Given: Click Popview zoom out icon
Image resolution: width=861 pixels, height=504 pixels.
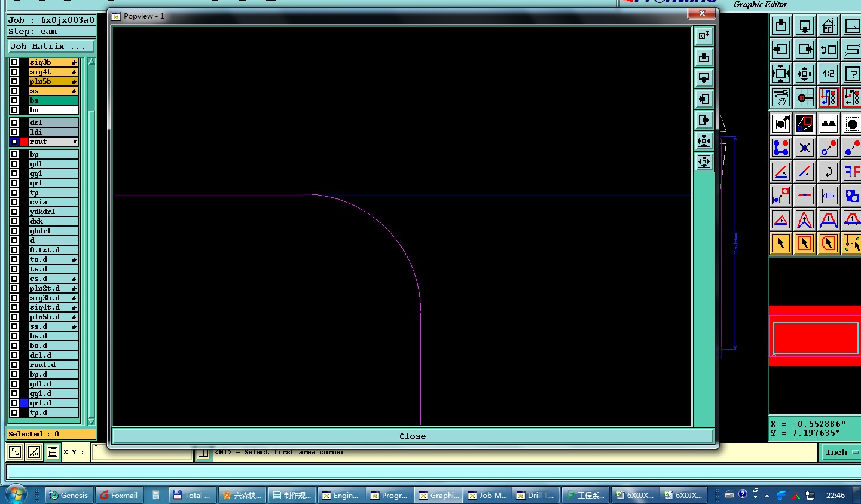Looking at the screenshot, I should 704,162.
